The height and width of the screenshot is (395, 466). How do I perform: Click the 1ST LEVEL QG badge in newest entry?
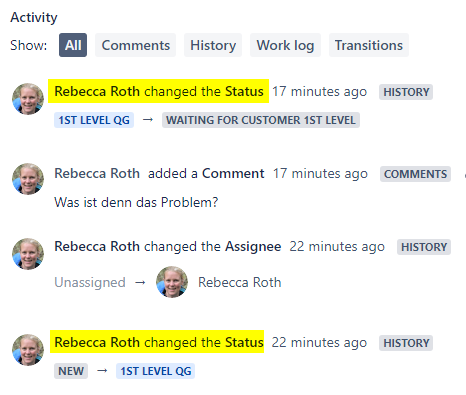[x=94, y=120]
